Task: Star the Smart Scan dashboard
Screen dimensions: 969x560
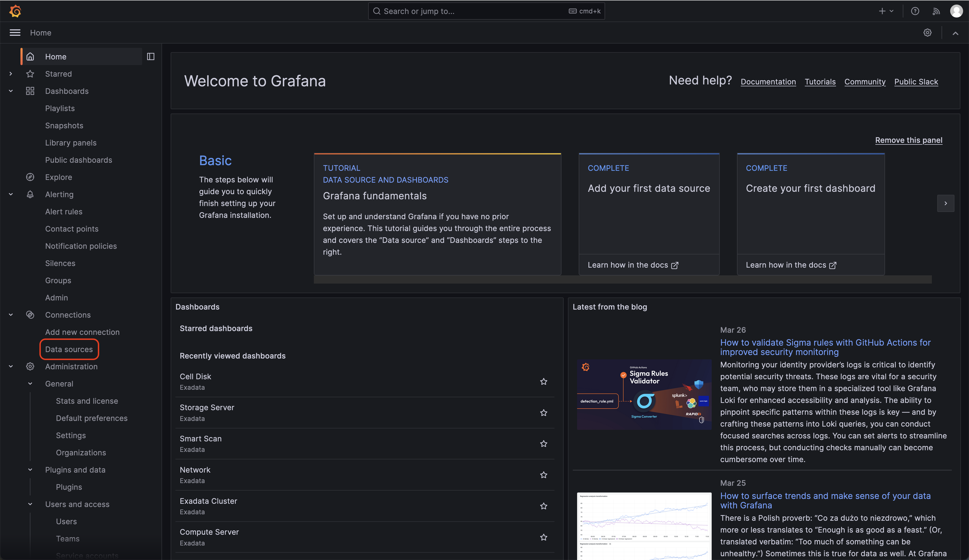Action: 543,444
